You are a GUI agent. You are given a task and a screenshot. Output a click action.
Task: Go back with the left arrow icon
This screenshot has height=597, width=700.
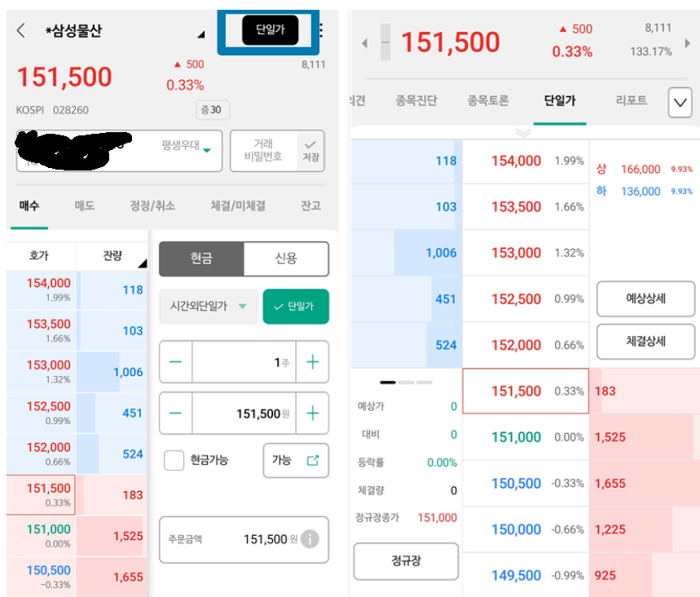click(20, 31)
